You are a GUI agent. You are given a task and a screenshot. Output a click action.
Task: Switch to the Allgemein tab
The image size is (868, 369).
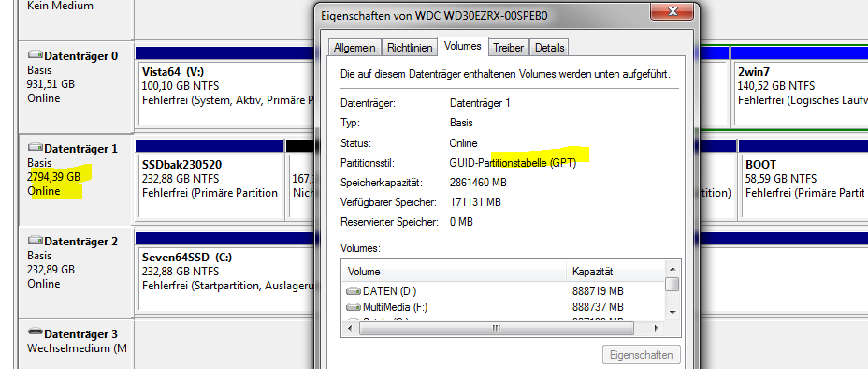[354, 48]
